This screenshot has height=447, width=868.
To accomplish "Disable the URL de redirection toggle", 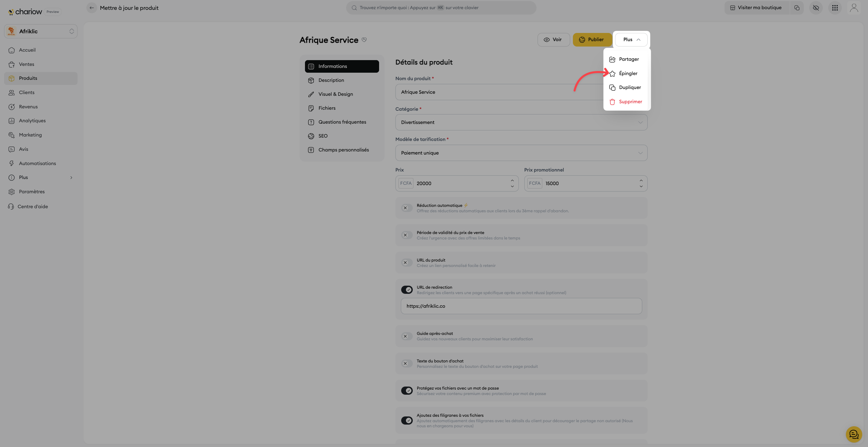I will tap(407, 290).
